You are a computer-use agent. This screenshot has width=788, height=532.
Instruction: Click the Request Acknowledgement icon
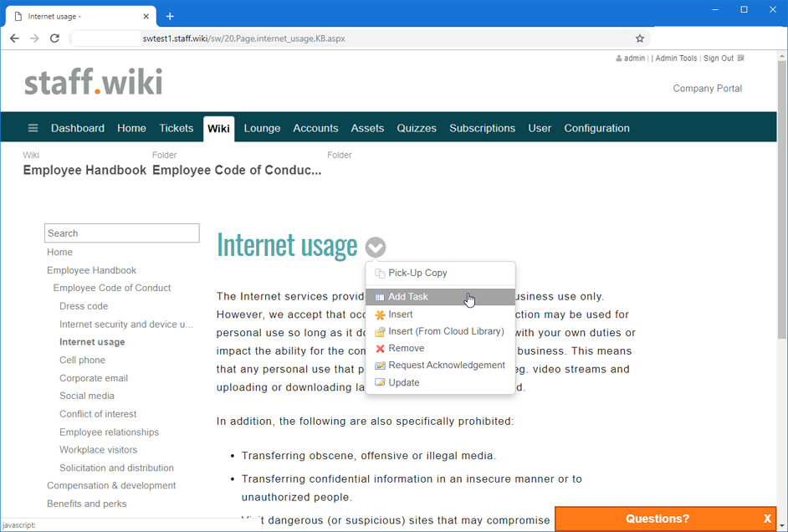coord(380,366)
